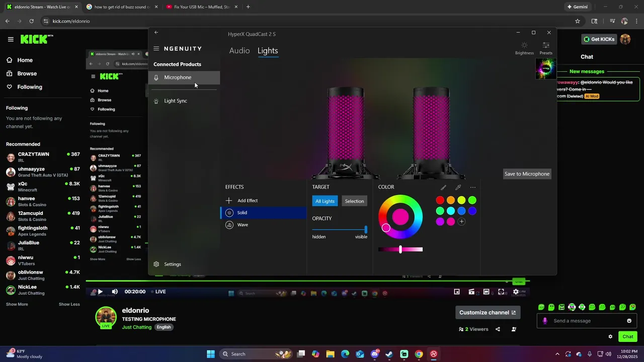Click Customize channel button
Viewport: 644px width, 362px height.
tap(488, 312)
